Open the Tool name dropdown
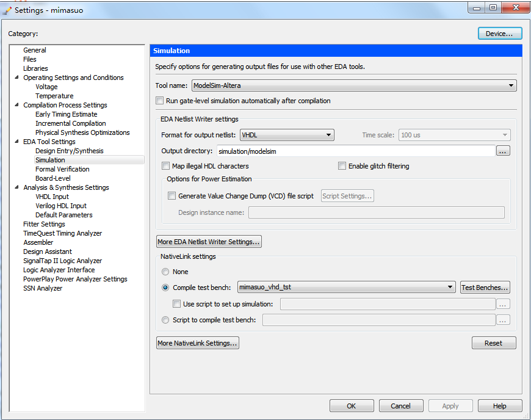Viewport: 531px width, 420px height. [354, 85]
